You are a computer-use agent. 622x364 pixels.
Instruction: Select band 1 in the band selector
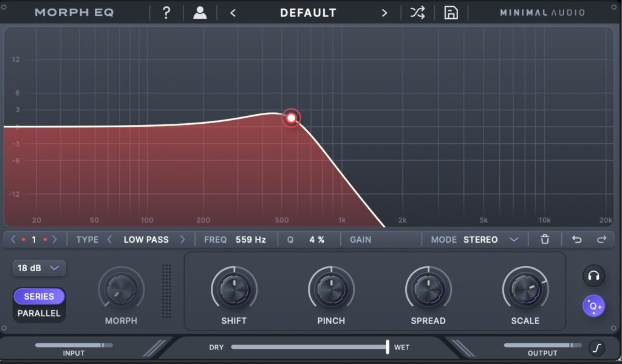(33, 239)
